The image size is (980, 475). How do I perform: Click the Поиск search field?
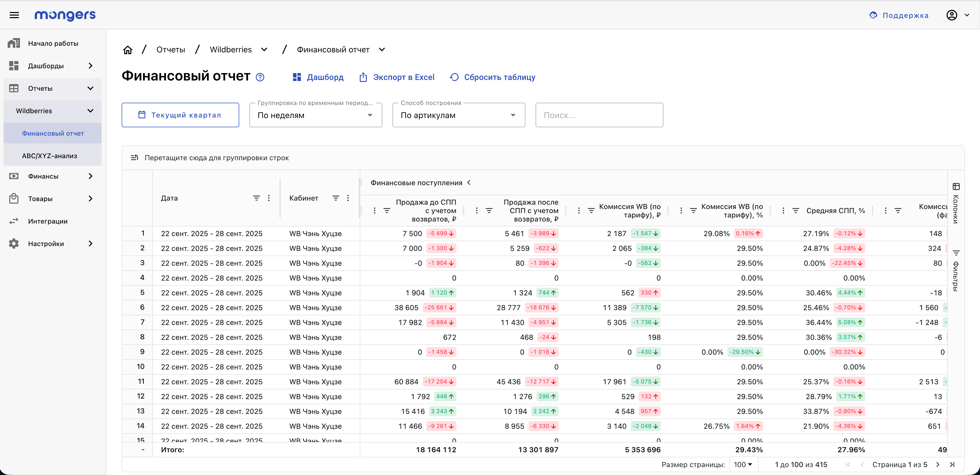[x=599, y=115]
